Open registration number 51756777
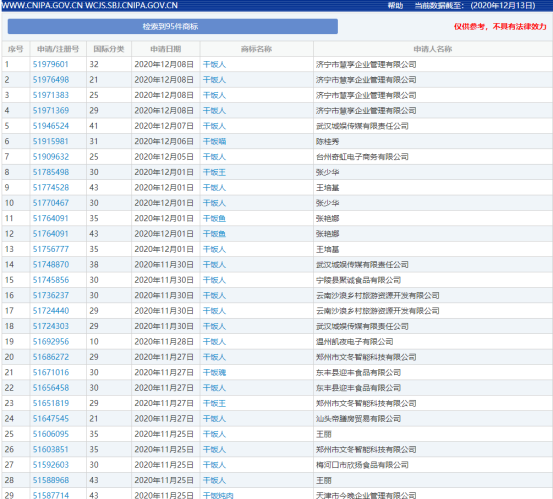The image size is (553, 499). tap(51, 249)
